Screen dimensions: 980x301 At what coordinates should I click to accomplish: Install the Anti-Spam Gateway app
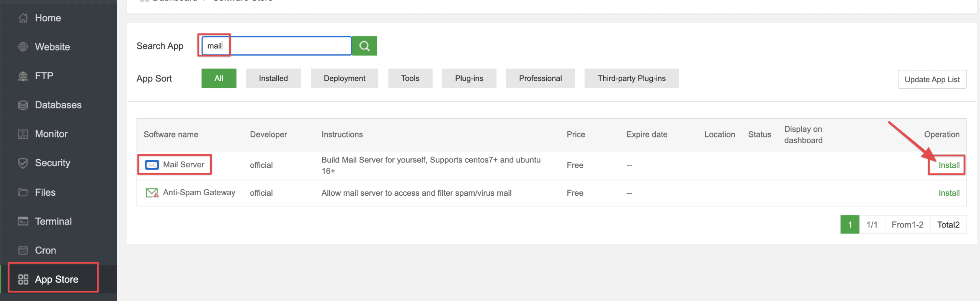pyautogui.click(x=949, y=193)
